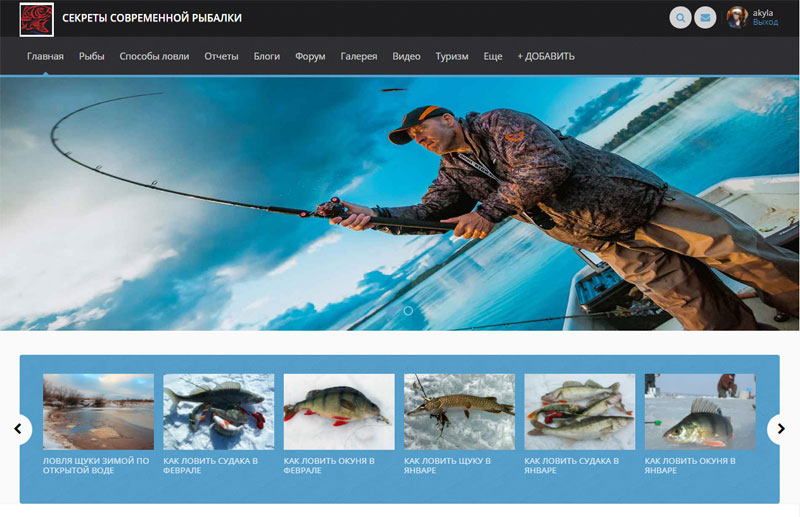
Task: Open the Блоги menu item
Action: tap(267, 56)
